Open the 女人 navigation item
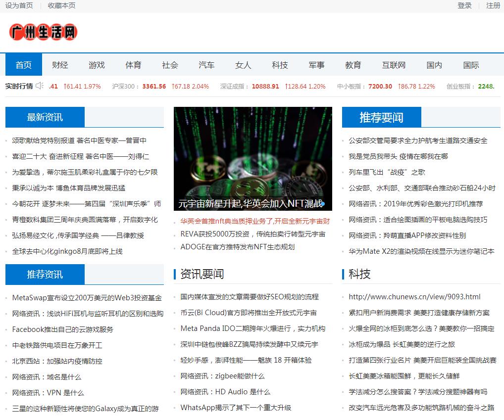The image size is (504, 420). click(243, 65)
